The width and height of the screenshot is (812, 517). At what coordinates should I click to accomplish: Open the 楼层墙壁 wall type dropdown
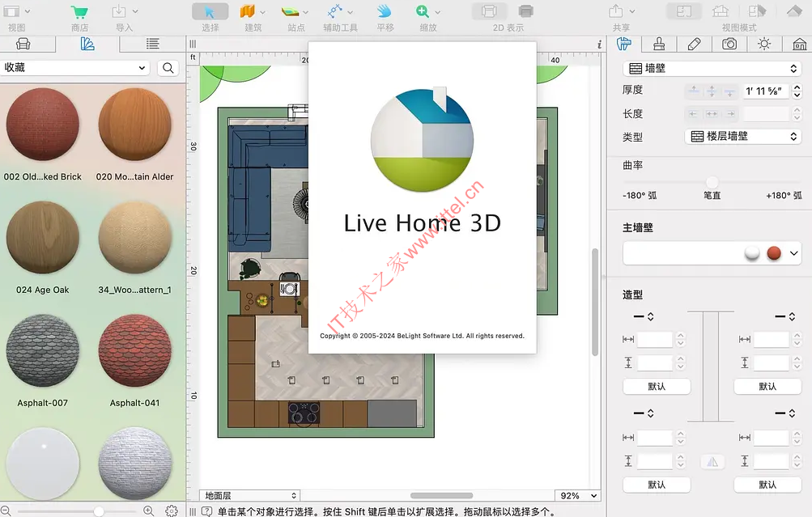pos(743,136)
